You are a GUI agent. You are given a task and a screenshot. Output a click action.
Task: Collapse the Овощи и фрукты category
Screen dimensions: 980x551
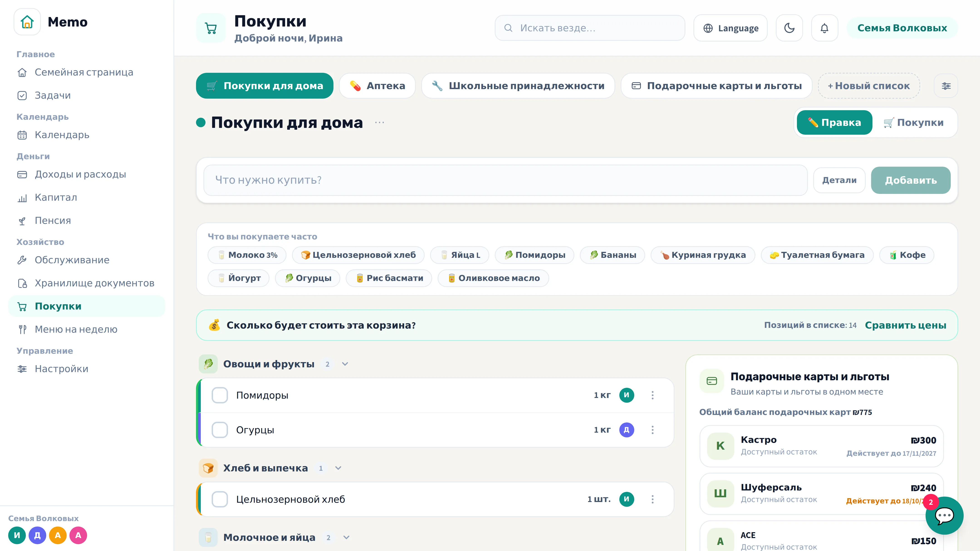tap(345, 364)
